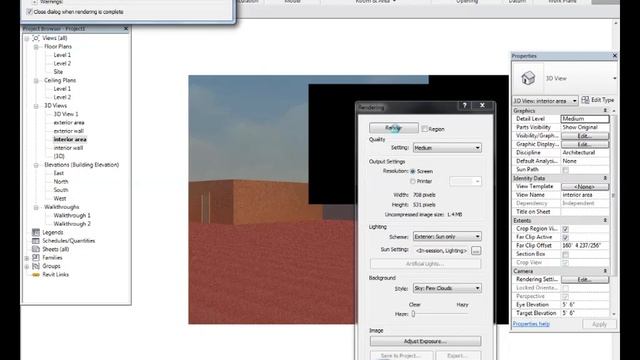The height and width of the screenshot is (360, 640).
Task: Open the 3D View: interior area dropdown
Action: 545,100
